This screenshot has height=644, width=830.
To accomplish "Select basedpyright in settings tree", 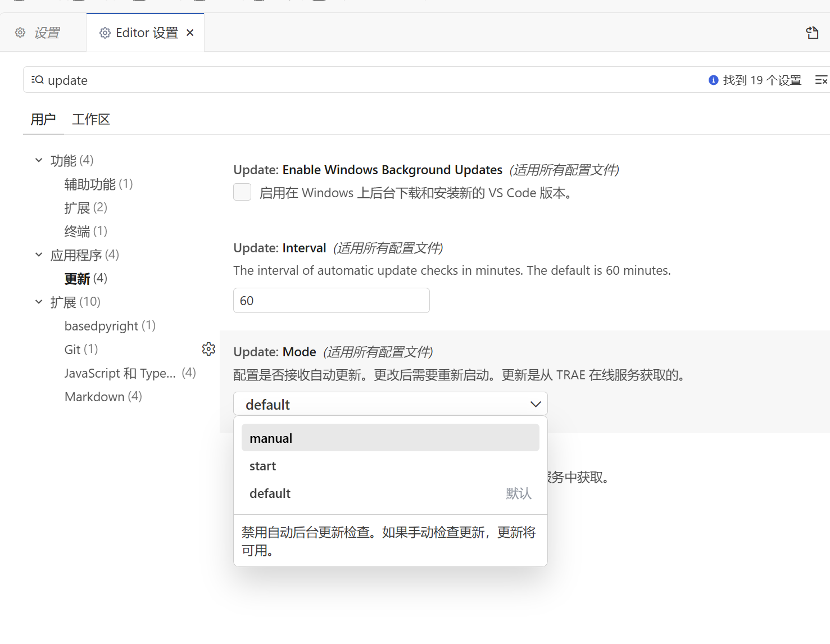I will point(110,325).
